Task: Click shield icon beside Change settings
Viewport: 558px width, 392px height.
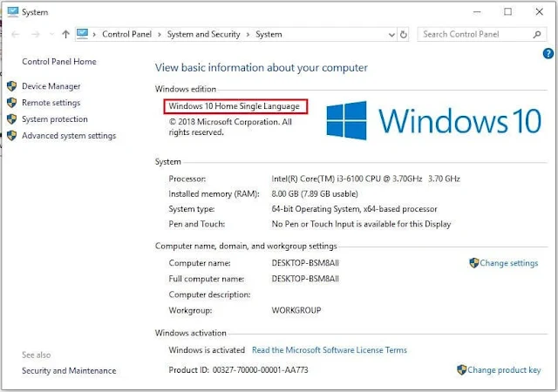Action: click(x=474, y=263)
